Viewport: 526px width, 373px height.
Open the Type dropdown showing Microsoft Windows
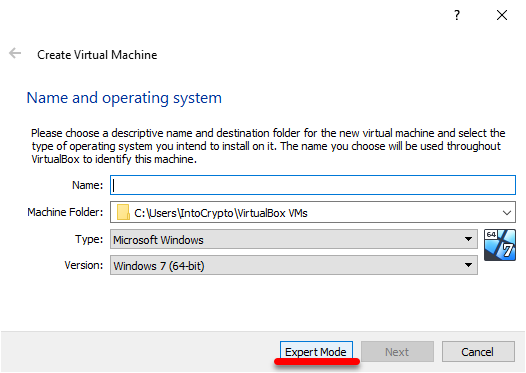[x=294, y=239]
